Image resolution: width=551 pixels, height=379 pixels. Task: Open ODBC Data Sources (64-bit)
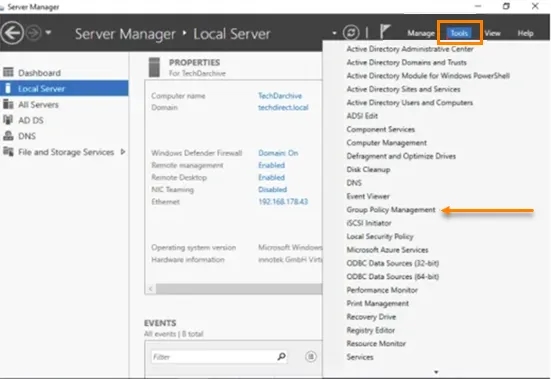tap(393, 276)
